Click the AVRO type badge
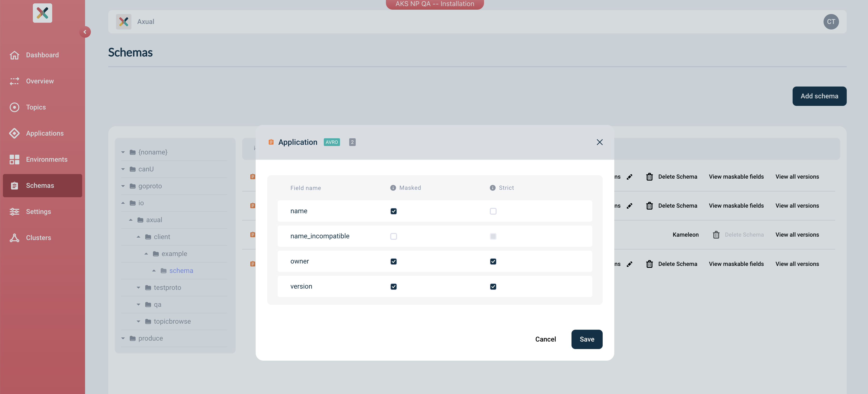This screenshot has width=868, height=394. pyautogui.click(x=332, y=142)
